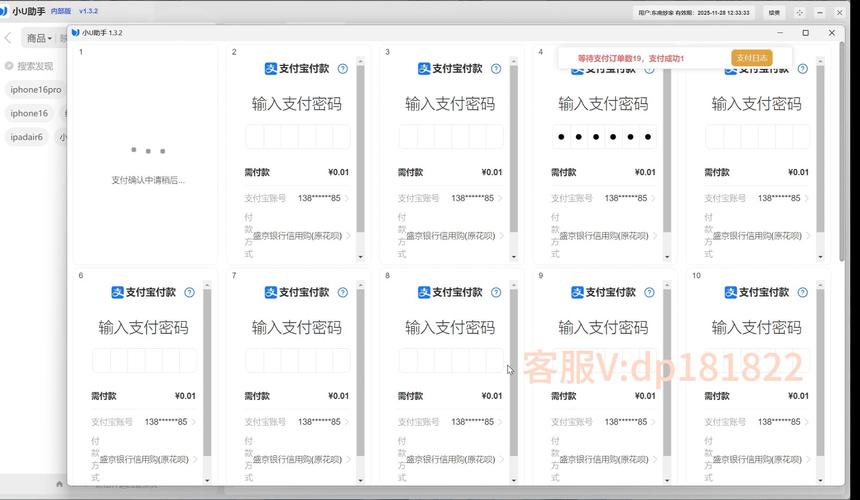The height and width of the screenshot is (500, 860).
Task: Open the help icon in payment panel 6
Action: 189,292
